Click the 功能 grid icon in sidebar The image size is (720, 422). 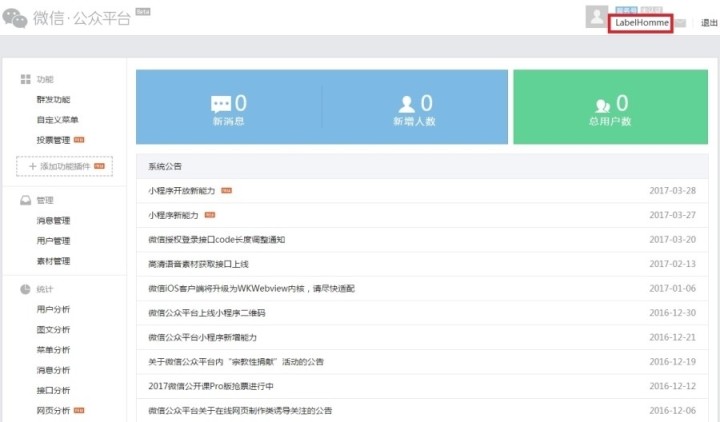point(25,79)
